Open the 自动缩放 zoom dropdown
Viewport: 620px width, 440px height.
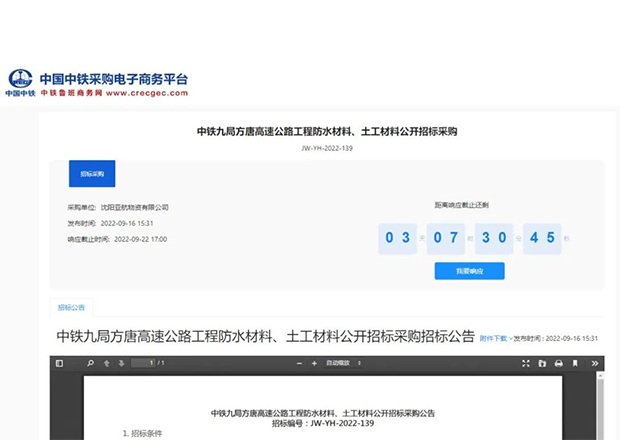coord(343,363)
